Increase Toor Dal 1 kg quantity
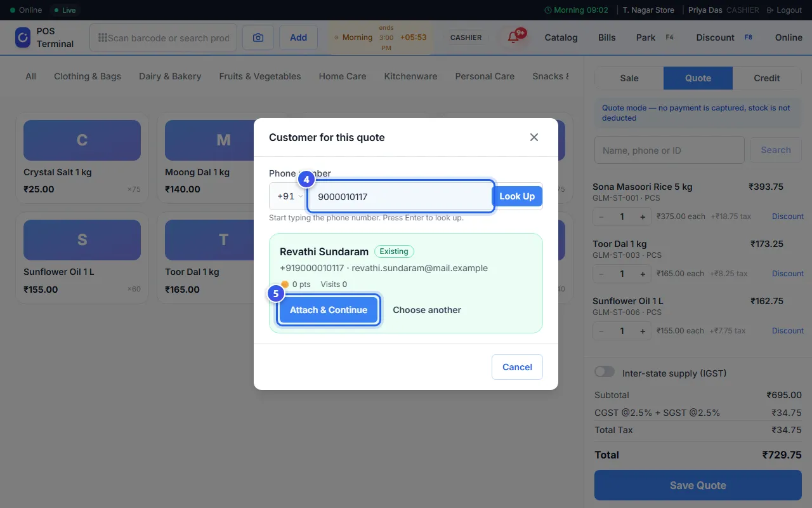This screenshot has height=508, width=812. click(643, 274)
